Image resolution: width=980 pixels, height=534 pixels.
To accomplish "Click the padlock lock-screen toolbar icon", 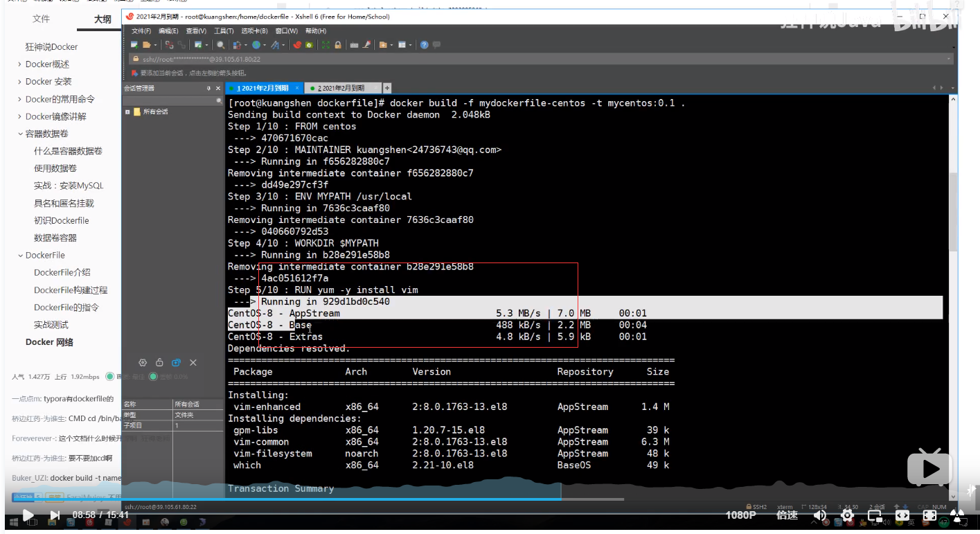I will (338, 45).
